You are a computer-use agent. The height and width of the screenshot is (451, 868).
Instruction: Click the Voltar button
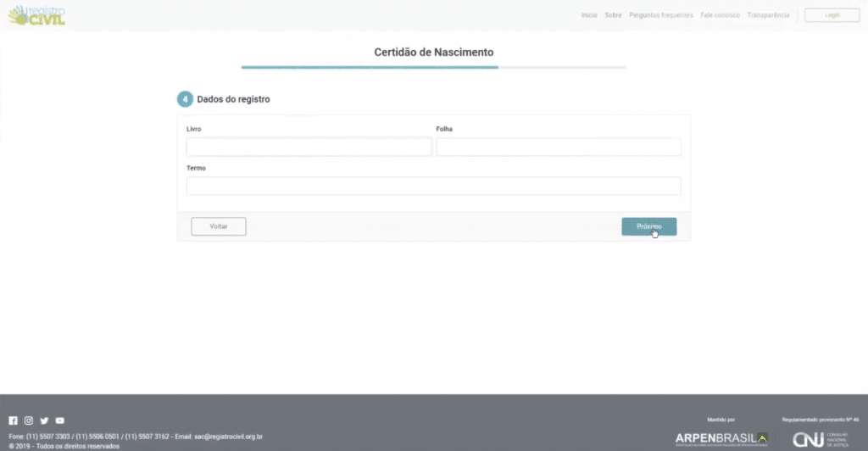coord(219,226)
